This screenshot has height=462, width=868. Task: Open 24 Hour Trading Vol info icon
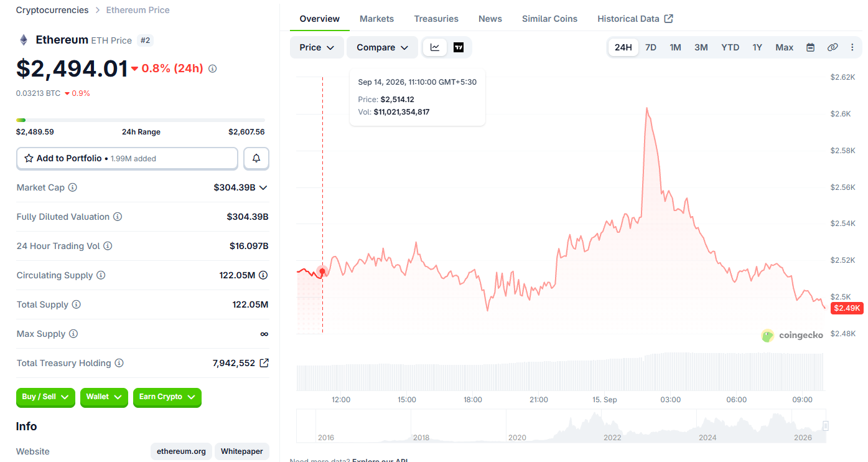pos(108,246)
